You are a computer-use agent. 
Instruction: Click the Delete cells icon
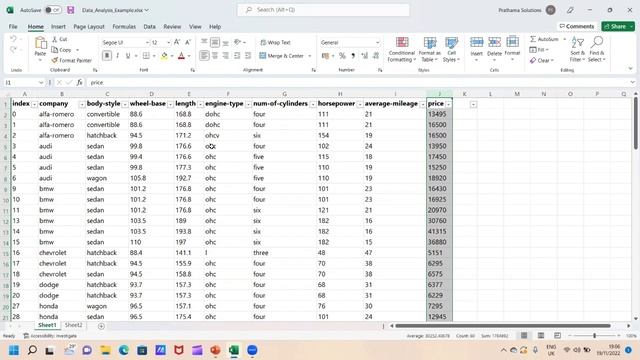pos(494,42)
